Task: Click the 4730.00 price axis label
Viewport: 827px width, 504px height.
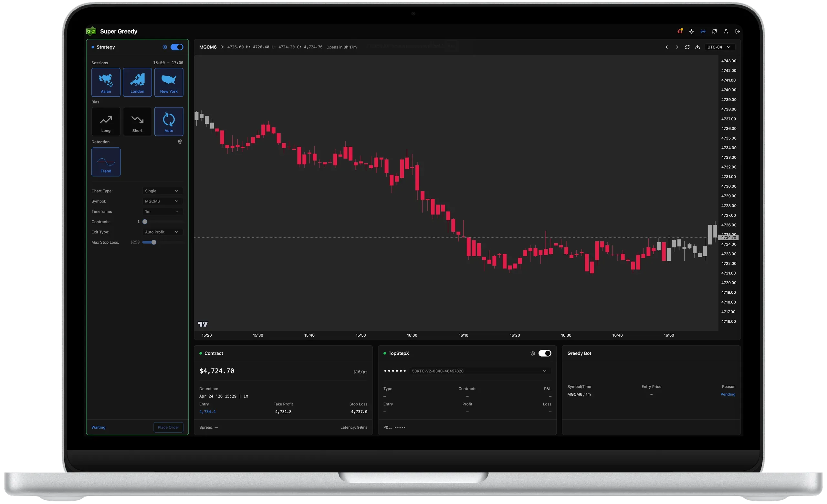Action: tap(728, 186)
